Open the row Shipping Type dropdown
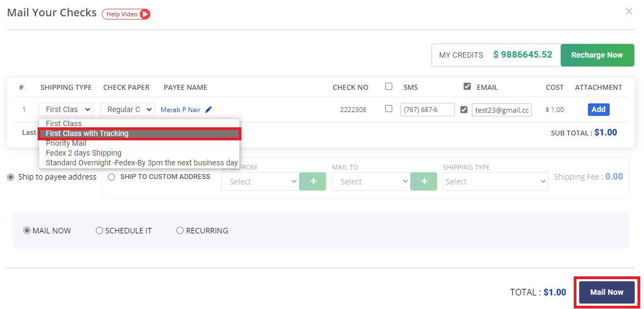Screen dimensions: 644x309 [x=66, y=109]
